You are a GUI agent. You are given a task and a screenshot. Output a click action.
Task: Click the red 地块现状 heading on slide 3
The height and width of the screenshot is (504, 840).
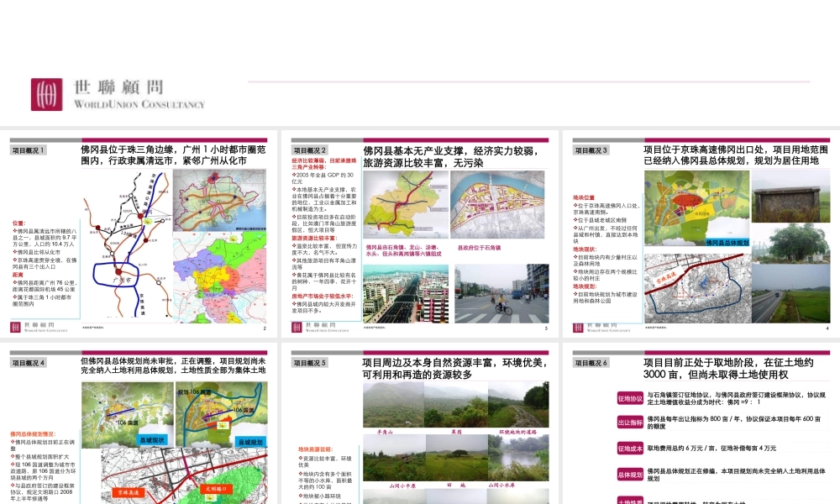tap(585, 249)
